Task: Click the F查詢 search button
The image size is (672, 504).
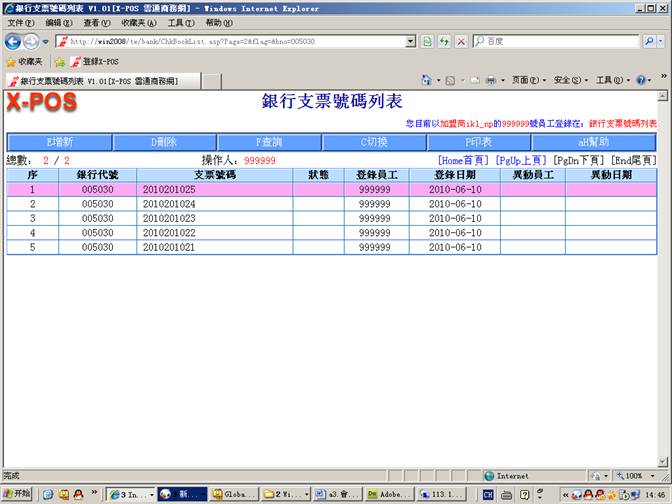Action: [269, 142]
